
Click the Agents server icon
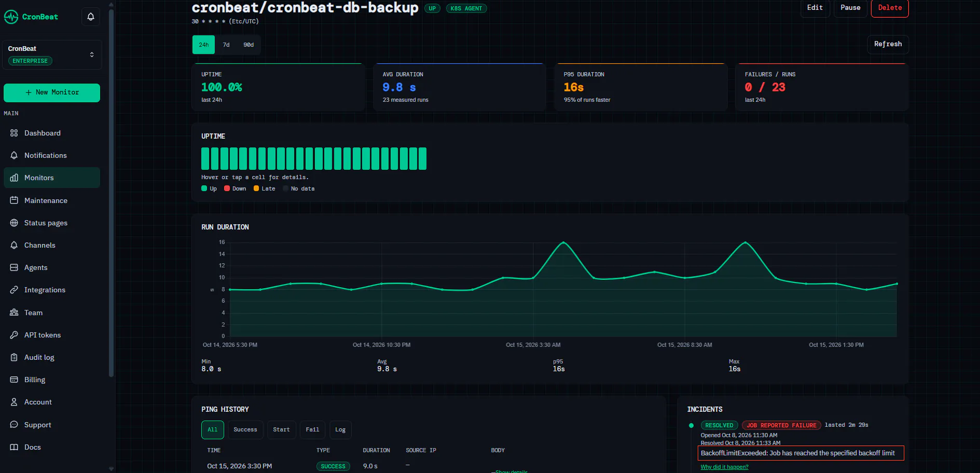point(14,267)
